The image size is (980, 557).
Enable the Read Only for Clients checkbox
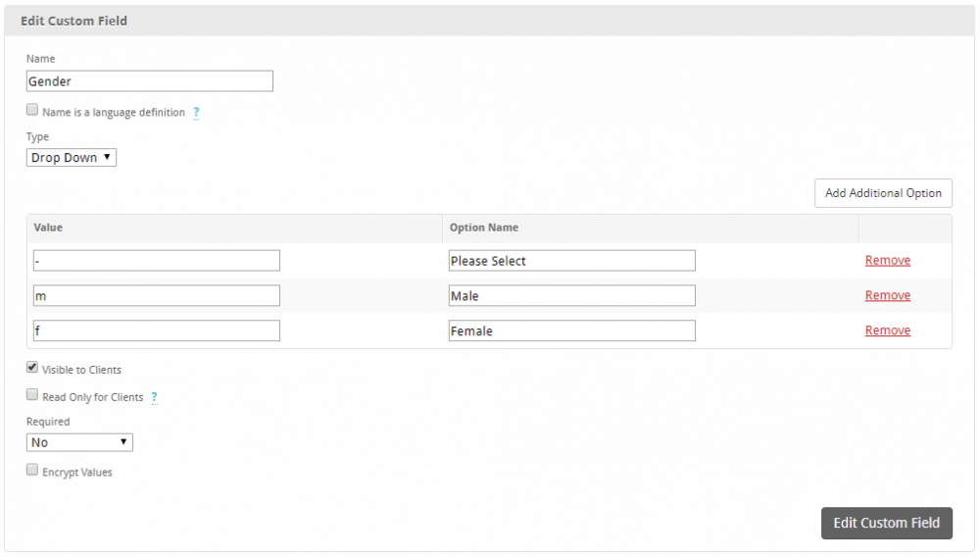pos(32,394)
